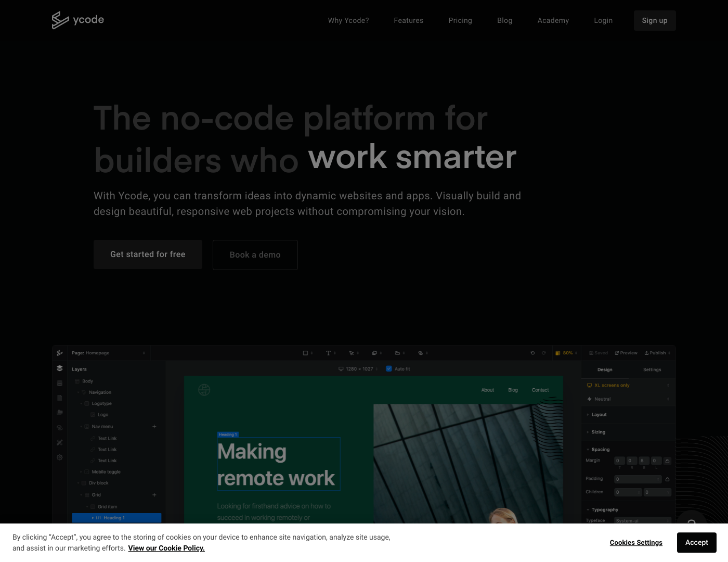Open the Academy nav item
The width and height of the screenshot is (728, 562).
pos(553,20)
